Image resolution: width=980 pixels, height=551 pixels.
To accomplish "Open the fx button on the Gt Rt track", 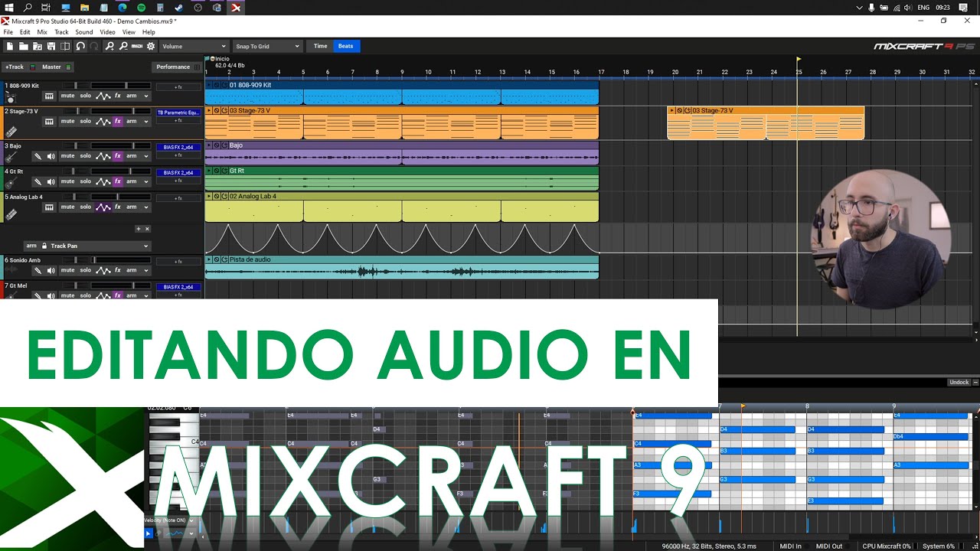I will (118, 181).
